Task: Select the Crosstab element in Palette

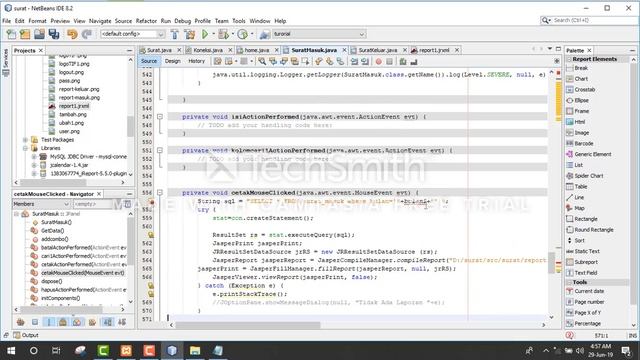Action: pyautogui.click(x=584, y=89)
